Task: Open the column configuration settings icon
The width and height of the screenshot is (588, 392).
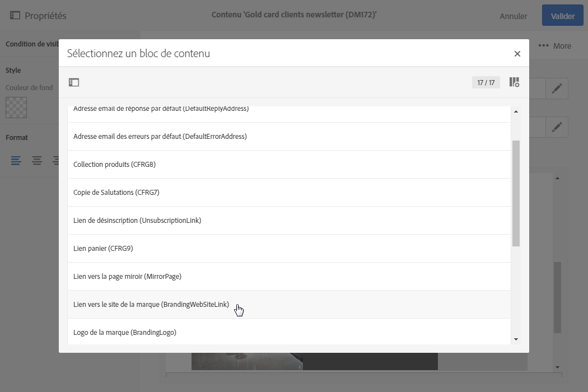Action: [514, 82]
